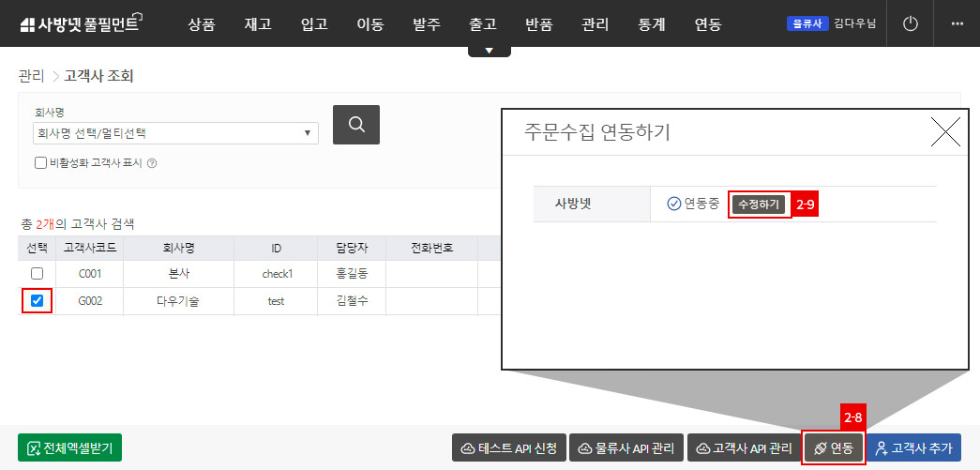Click the 김철수 manager cell
The image size is (980, 470).
[x=352, y=300]
